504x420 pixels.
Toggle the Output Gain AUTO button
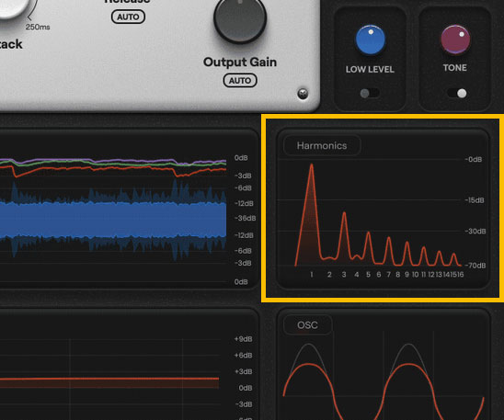click(x=240, y=80)
